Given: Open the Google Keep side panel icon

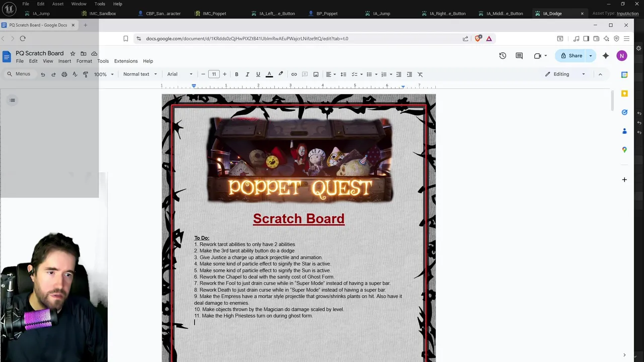Looking at the screenshot, I should click(624, 94).
